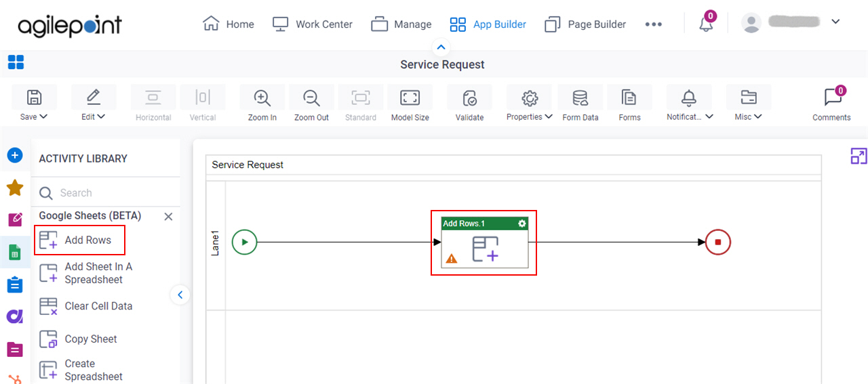Expand the Misc dropdown arrow
The height and width of the screenshot is (384, 868).
(x=758, y=116)
